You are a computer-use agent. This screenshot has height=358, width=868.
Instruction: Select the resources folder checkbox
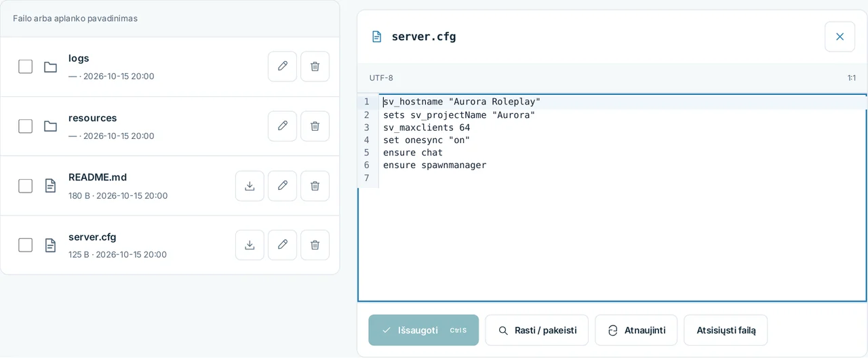pos(25,126)
